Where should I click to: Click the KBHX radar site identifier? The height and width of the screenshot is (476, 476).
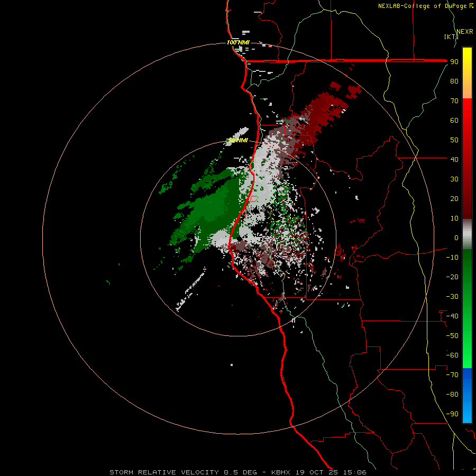pos(280,472)
